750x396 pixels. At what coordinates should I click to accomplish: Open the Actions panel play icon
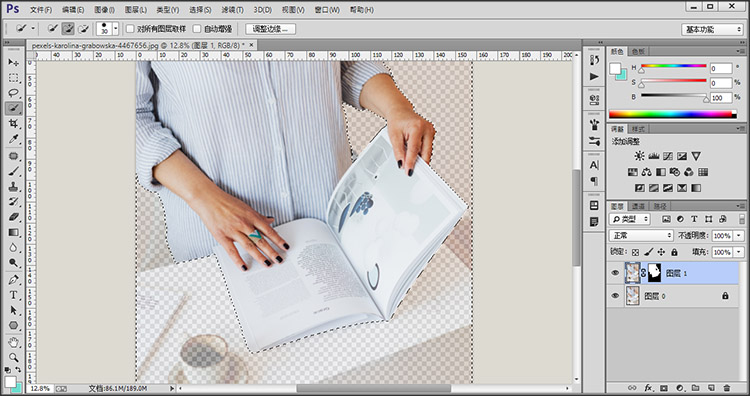click(x=594, y=77)
